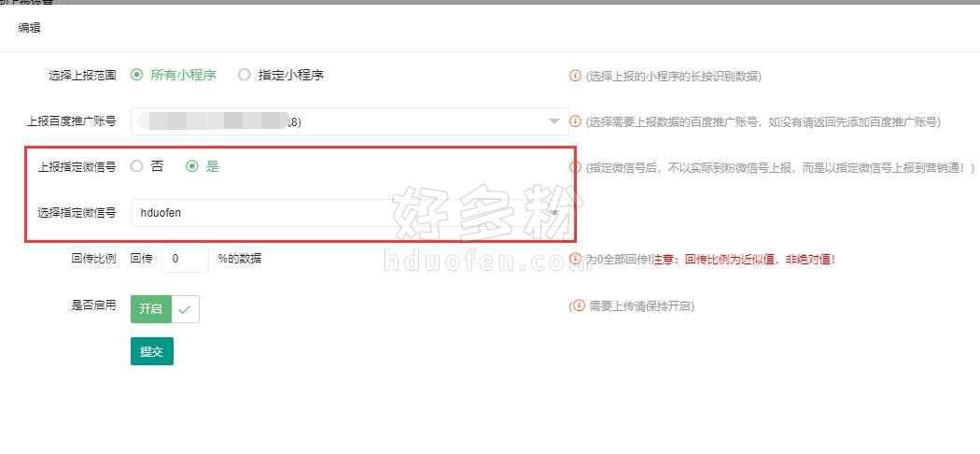The width and height of the screenshot is (980, 454).
Task: Open 上报百度推广账号 dropdown arrow
Action: [553, 121]
